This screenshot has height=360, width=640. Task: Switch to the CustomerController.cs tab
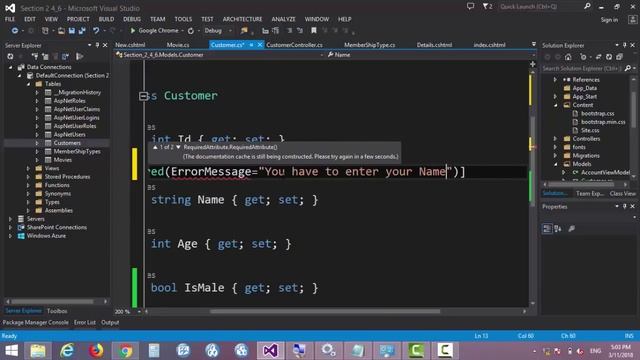coord(294,45)
